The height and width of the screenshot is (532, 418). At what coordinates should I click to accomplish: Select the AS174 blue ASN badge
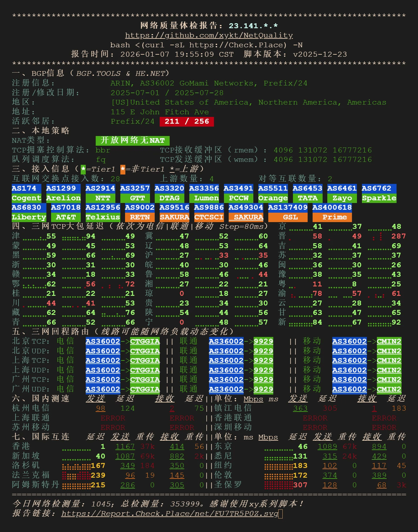pos(24,188)
